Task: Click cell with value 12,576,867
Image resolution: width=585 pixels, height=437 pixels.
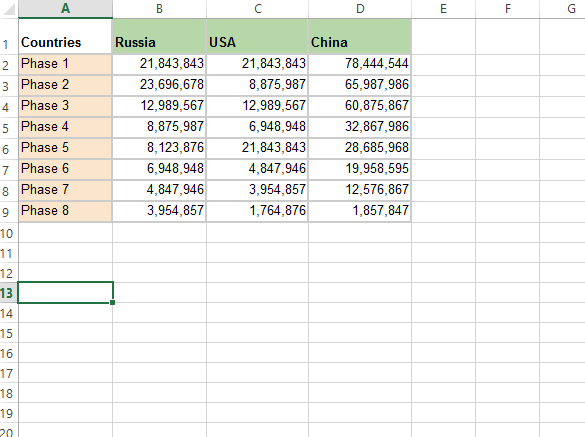Action: [x=360, y=190]
